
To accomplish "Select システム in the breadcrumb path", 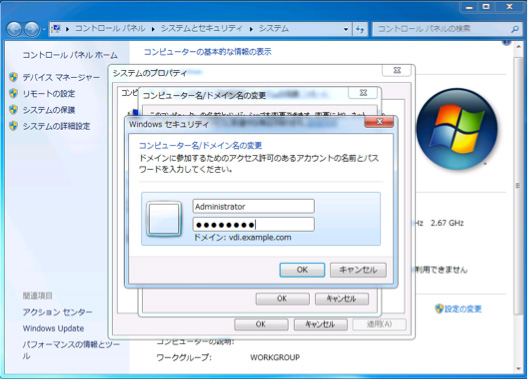I will pos(274,29).
